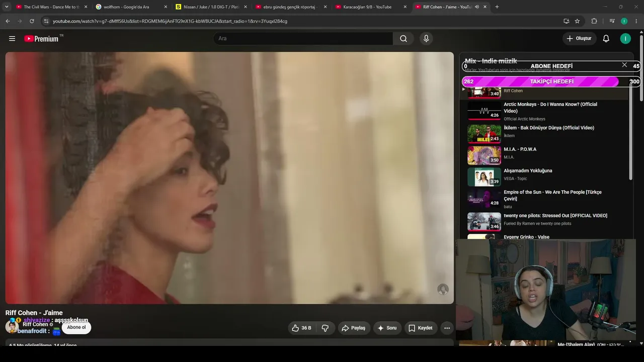Viewport: 644px width, 362px height.
Task: Play İkilem Bak Dönüyor Dünya
Action: 549,128
